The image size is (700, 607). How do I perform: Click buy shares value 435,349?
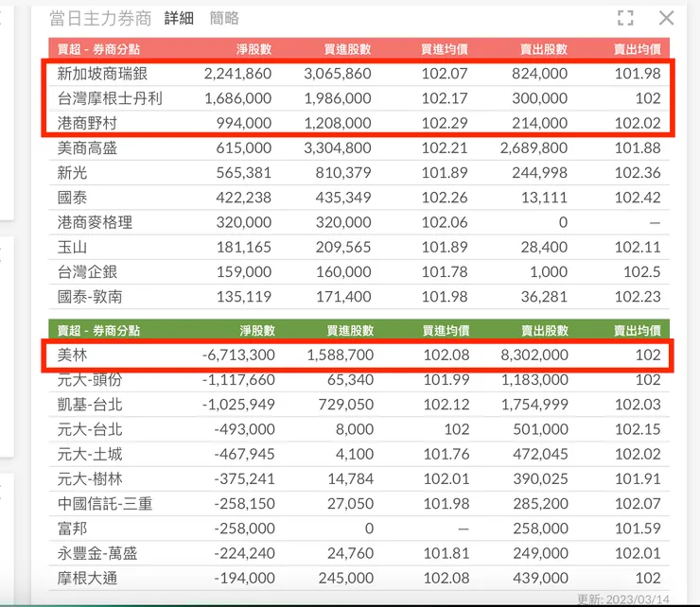(343, 198)
